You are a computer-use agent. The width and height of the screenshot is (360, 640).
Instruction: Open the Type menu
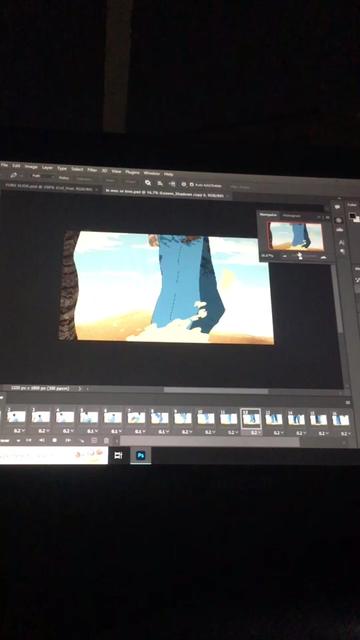pyautogui.click(x=62, y=168)
